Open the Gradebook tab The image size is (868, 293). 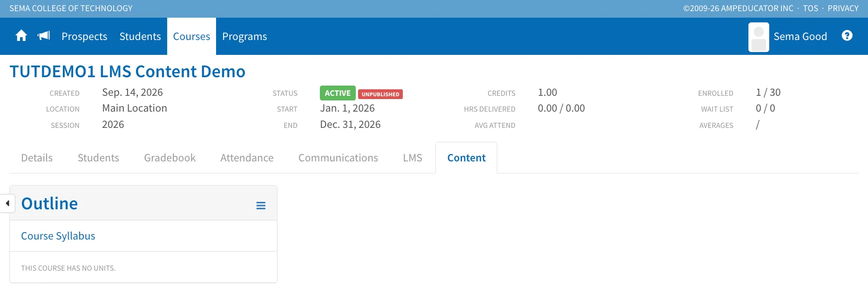[170, 158]
